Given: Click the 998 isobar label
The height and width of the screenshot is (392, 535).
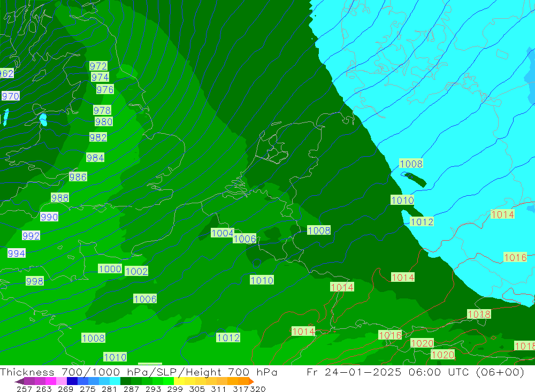Looking at the screenshot, I should click(x=34, y=281).
